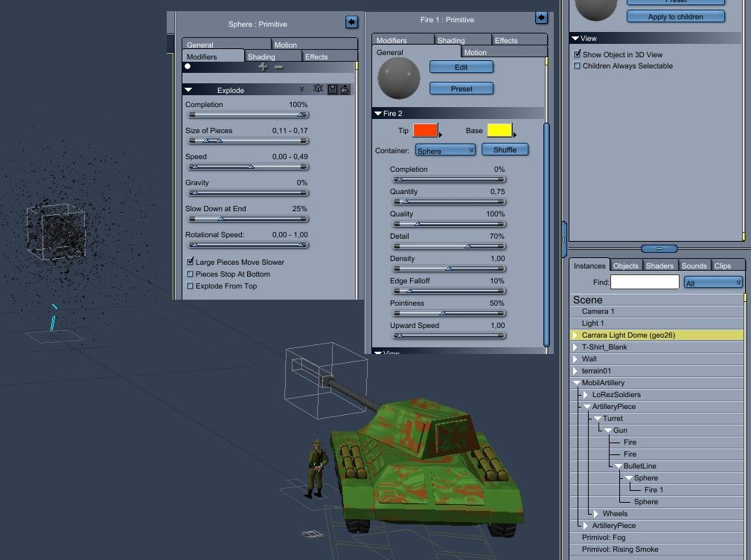Image resolution: width=751 pixels, height=560 pixels.
Task: Expand the T-Shirt_Blank tree node
Action: 575,347
